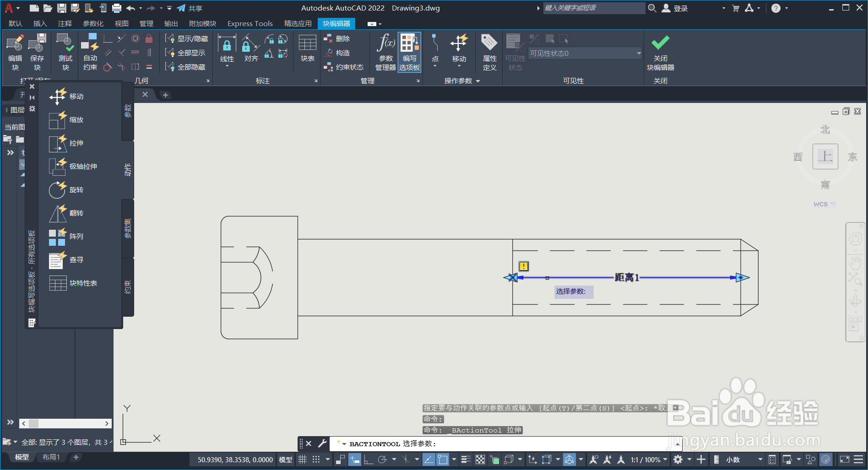The image size is (868, 470).
Task: Click the 保存块 (Save Block) ribbon button
Action: [x=37, y=52]
